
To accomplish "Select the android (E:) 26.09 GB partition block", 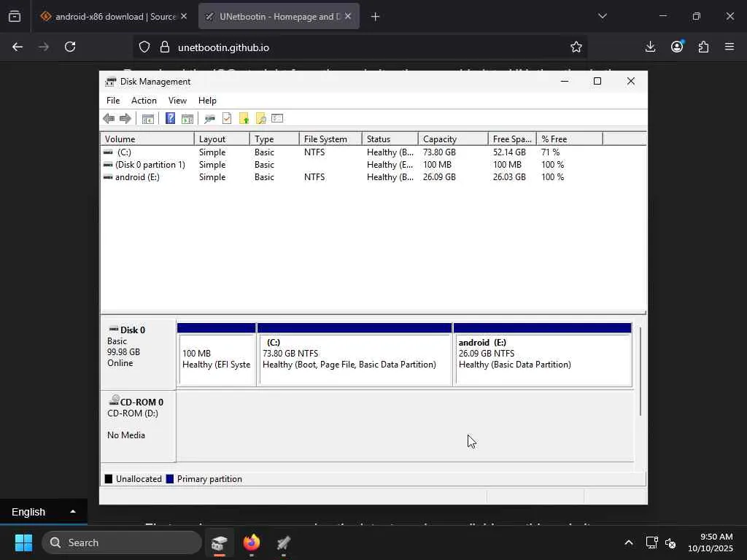I will pyautogui.click(x=543, y=355).
